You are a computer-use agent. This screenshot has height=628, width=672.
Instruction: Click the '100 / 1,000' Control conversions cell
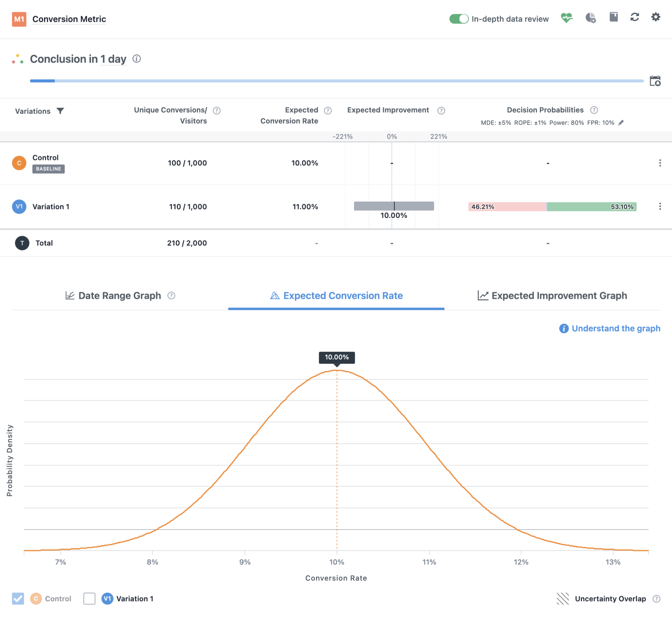click(x=187, y=163)
